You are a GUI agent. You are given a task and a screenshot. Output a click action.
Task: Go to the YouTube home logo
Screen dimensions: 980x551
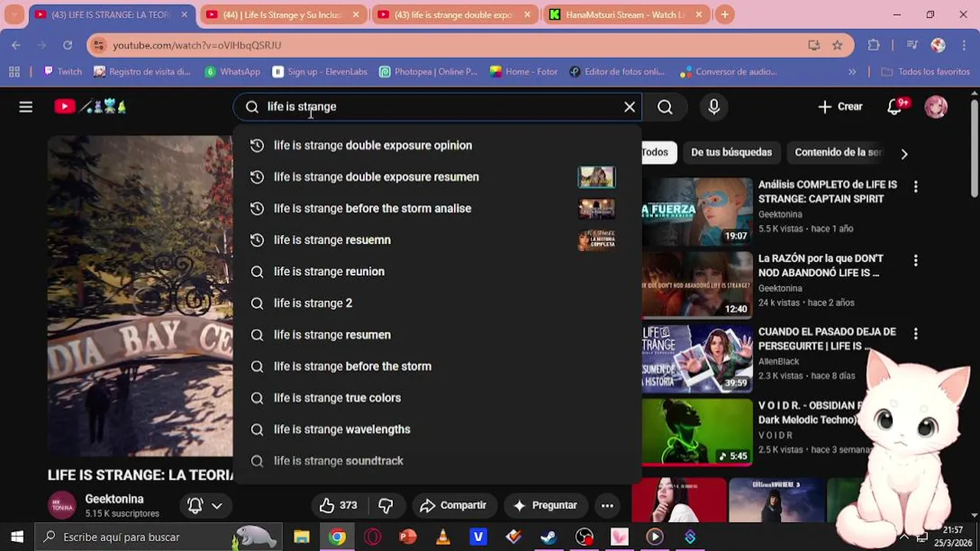pyautogui.click(x=90, y=107)
